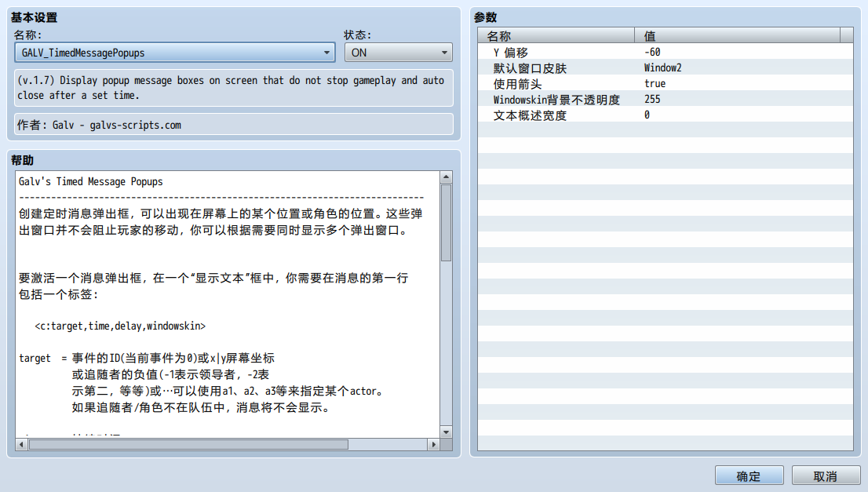This screenshot has width=868, height=492.
Task: Click the 值 column header in parameters
Action: 738,35
